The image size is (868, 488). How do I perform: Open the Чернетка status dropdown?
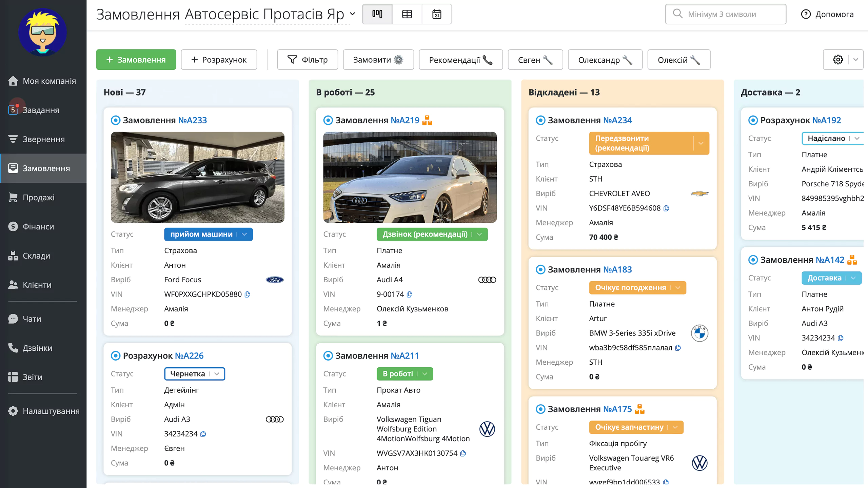point(195,374)
